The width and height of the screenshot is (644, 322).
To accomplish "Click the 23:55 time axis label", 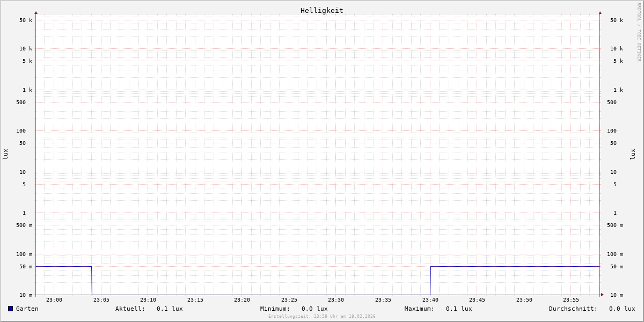I will [x=571, y=300].
